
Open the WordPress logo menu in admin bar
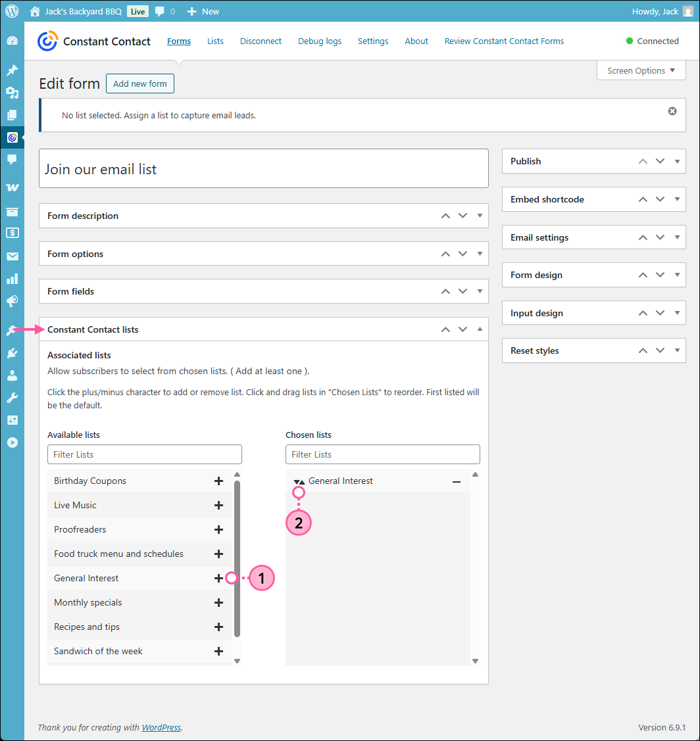tap(12, 11)
